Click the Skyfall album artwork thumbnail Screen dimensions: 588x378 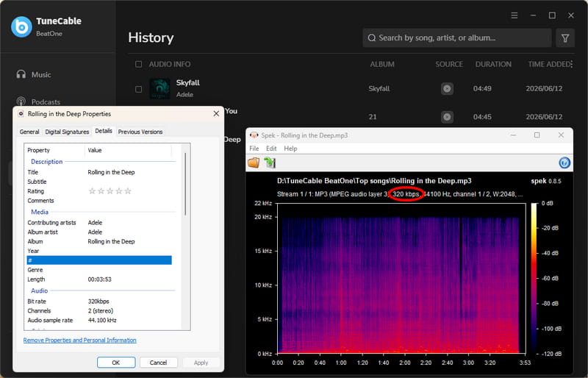(159, 88)
